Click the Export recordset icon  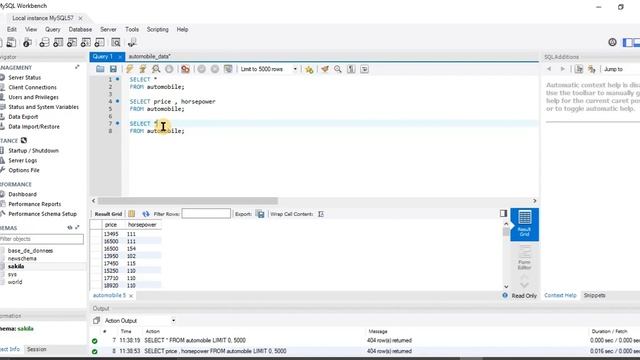pos(260,214)
